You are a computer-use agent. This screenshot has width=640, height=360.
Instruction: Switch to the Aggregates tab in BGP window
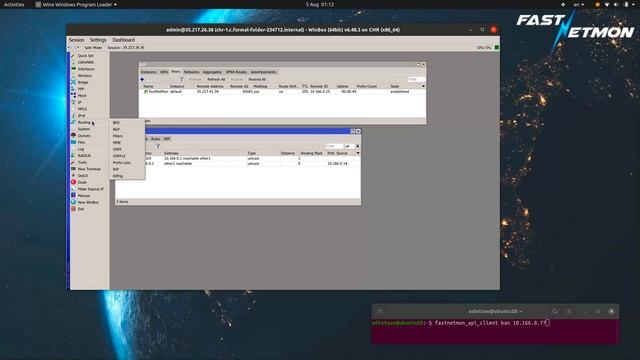pos(212,72)
